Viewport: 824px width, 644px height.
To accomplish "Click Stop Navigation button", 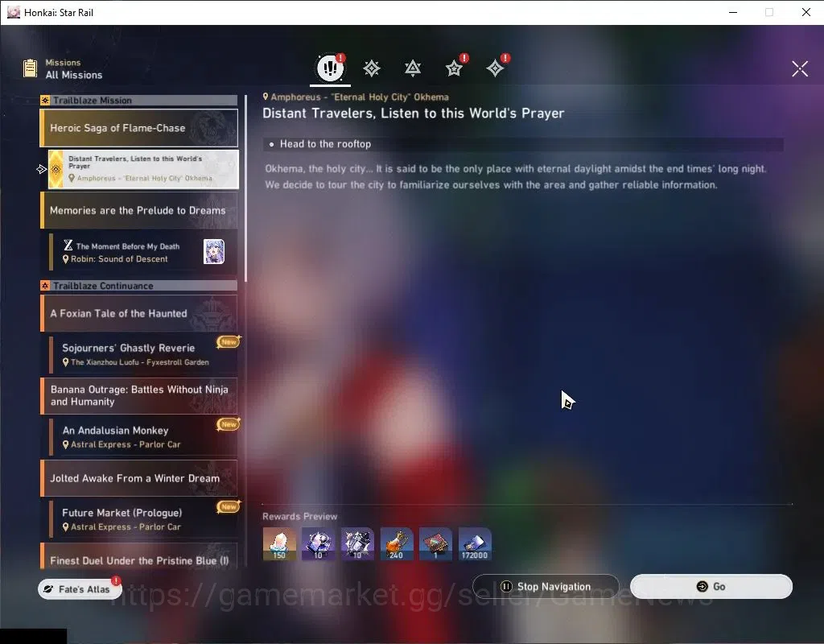I will (x=546, y=586).
